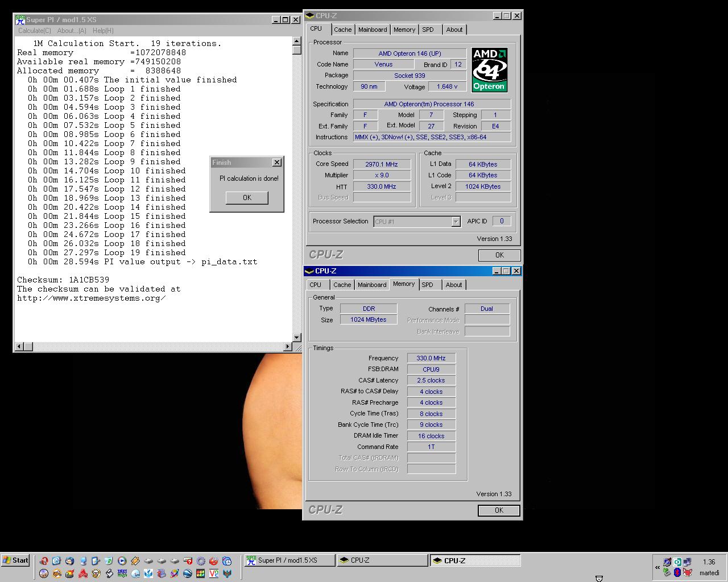Click the AMD64 Opteron logo in CPU-Z
This screenshot has width=728, height=582.
click(489, 70)
